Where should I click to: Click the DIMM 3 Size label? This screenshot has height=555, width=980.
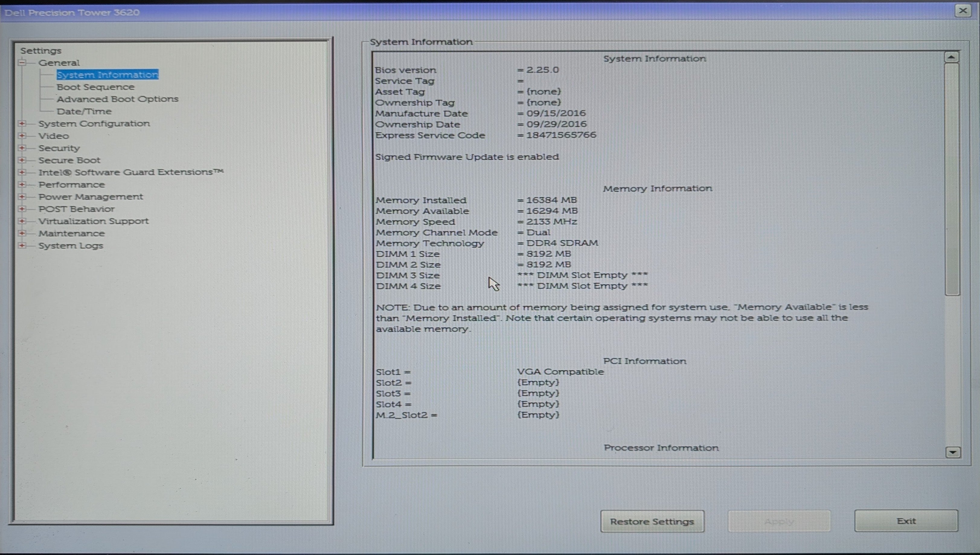408,275
